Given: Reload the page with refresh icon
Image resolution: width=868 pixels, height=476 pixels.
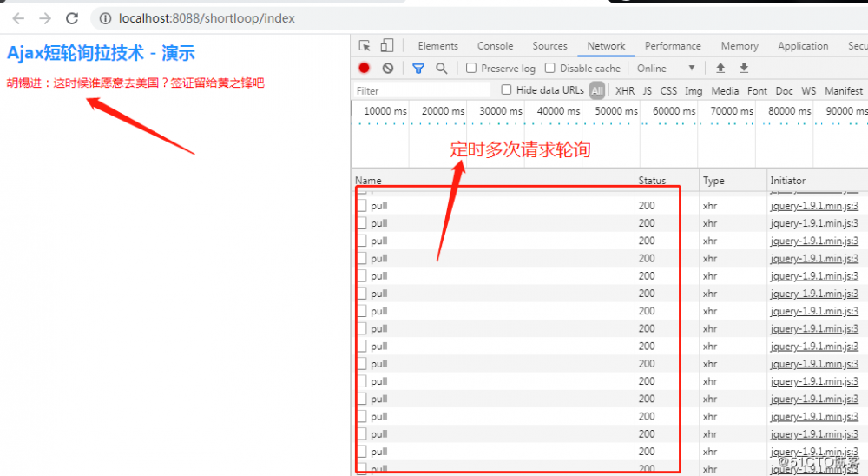Looking at the screenshot, I should pos(72,18).
